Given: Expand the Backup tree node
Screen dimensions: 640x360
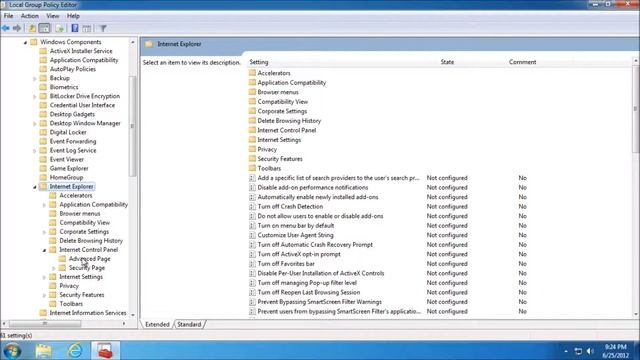Looking at the screenshot, I should tap(35, 78).
